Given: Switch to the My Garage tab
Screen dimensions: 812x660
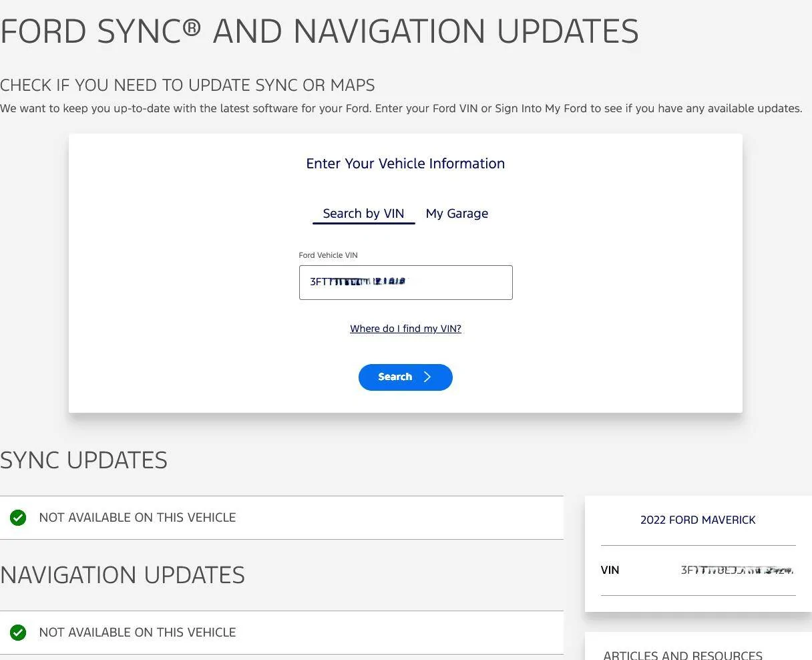Looking at the screenshot, I should coord(457,214).
